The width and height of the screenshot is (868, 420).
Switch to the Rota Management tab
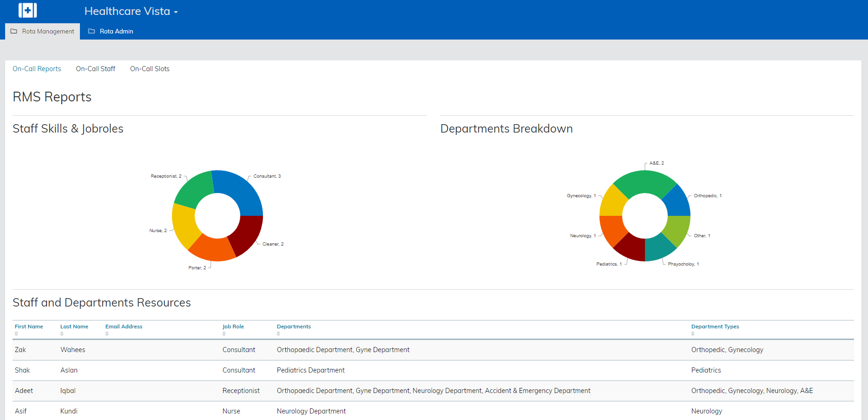click(43, 31)
